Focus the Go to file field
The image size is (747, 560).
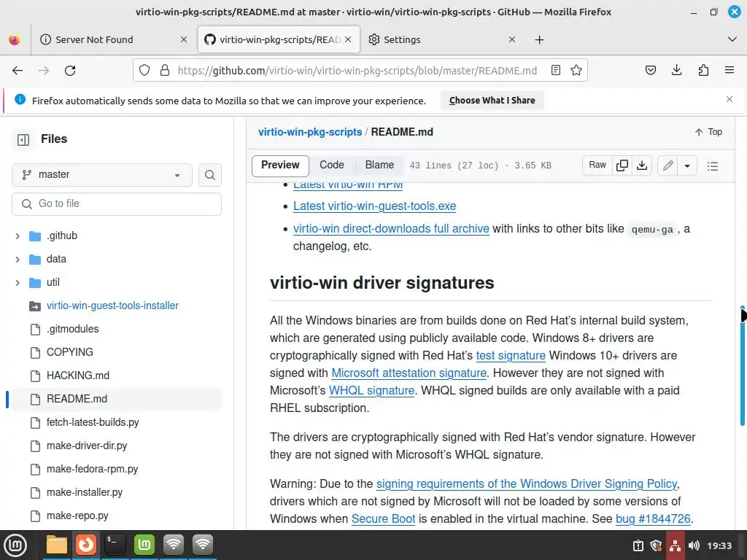(x=117, y=204)
